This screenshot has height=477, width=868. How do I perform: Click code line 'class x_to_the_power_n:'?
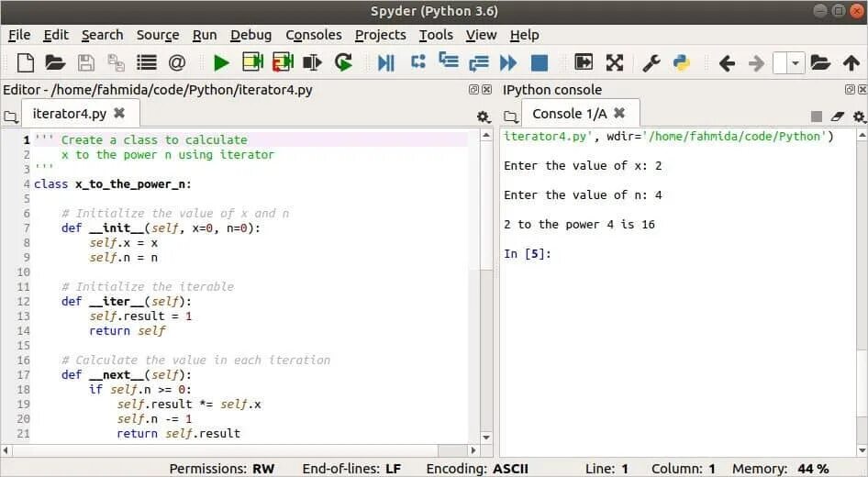(112, 184)
